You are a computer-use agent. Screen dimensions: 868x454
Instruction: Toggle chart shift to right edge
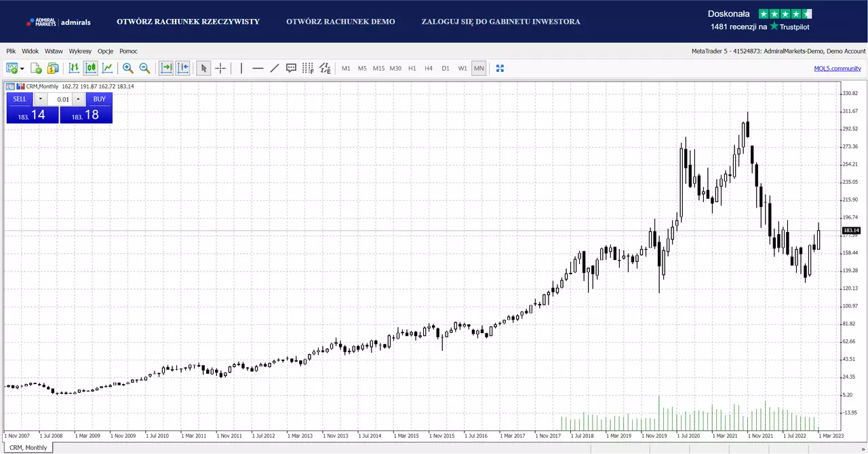tap(166, 68)
